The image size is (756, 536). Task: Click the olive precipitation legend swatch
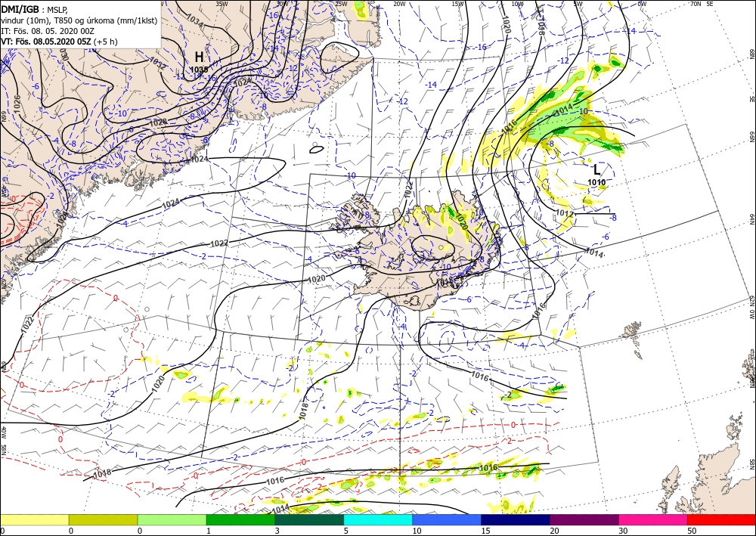pos(103,519)
